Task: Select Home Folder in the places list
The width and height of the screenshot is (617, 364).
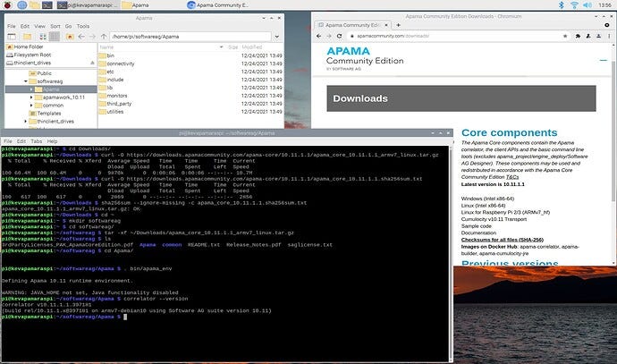Action: coord(25,47)
